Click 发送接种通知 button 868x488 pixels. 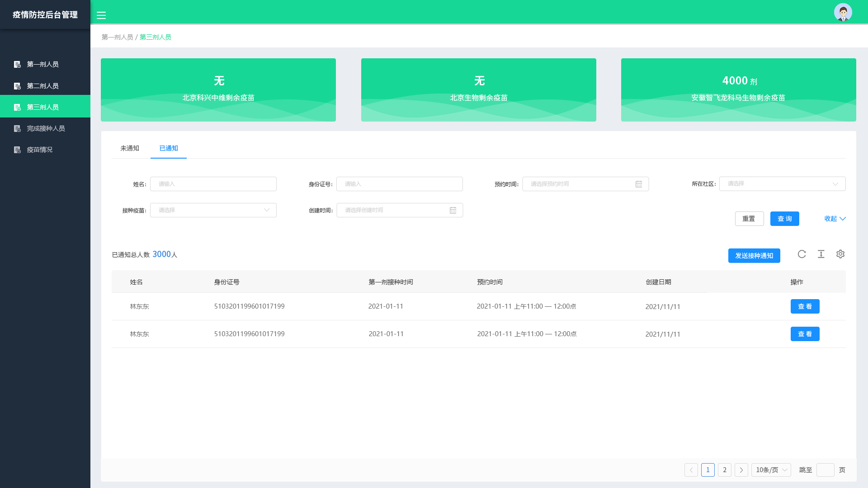754,256
